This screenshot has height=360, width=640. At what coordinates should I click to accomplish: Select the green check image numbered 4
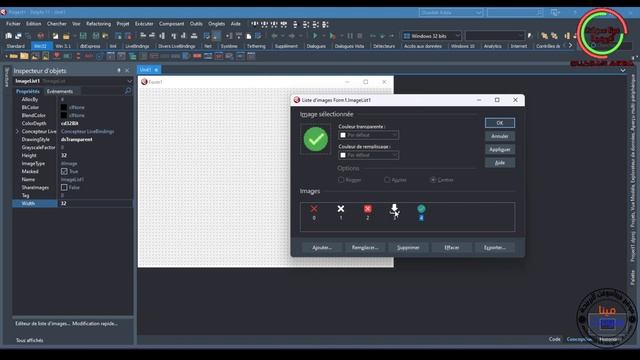(421, 209)
